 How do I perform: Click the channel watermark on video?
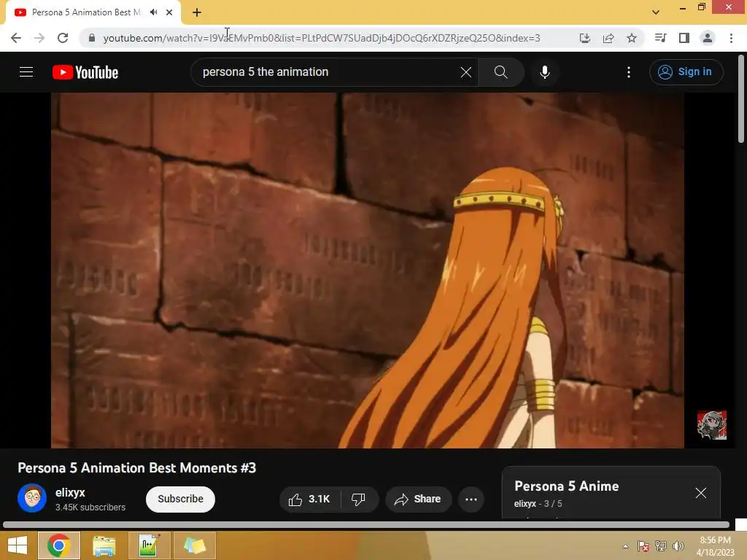point(712,425)
